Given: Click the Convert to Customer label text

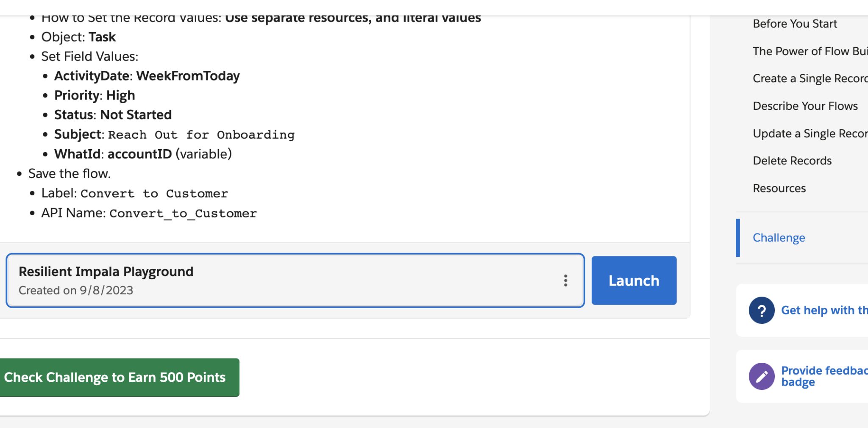Looking at the screenshot, I should (154, 194).
